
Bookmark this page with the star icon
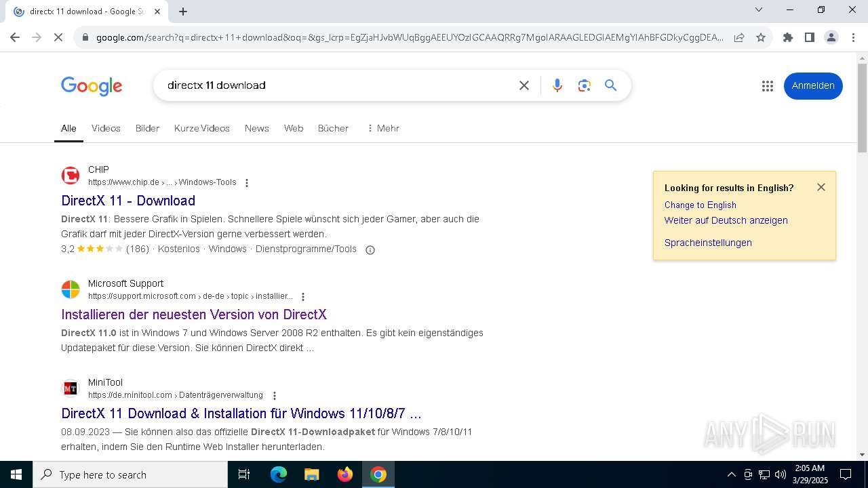tap(761, 37)
